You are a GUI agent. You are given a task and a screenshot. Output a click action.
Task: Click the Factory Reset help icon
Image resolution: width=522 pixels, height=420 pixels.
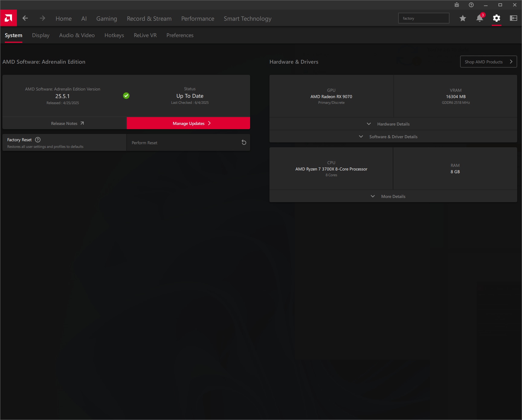click(38, 140)
